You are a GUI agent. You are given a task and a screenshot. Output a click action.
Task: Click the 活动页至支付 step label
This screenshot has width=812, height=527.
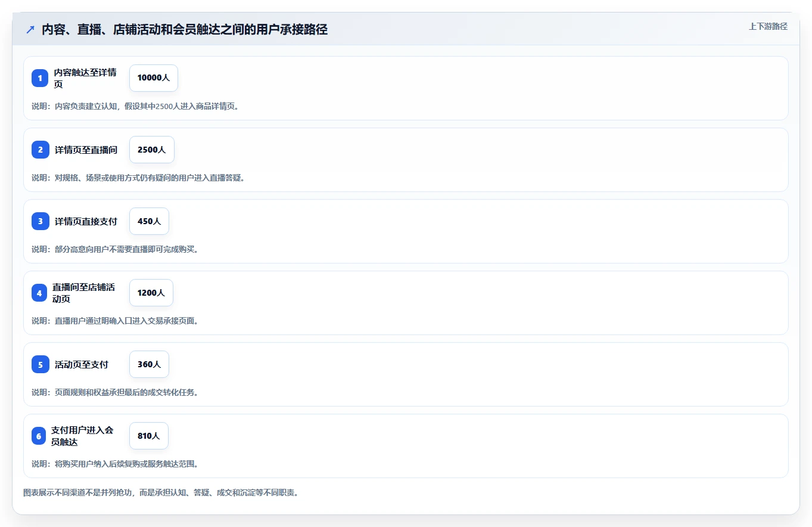82,364
